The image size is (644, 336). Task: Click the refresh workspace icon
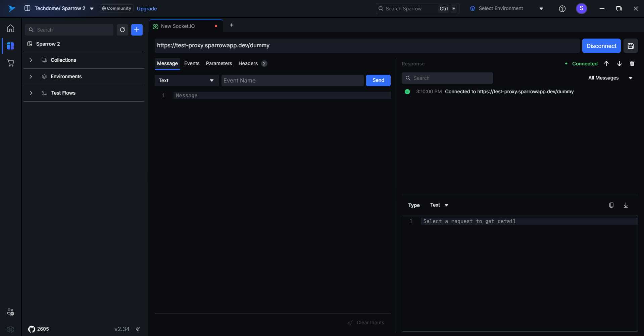(122, 30)
